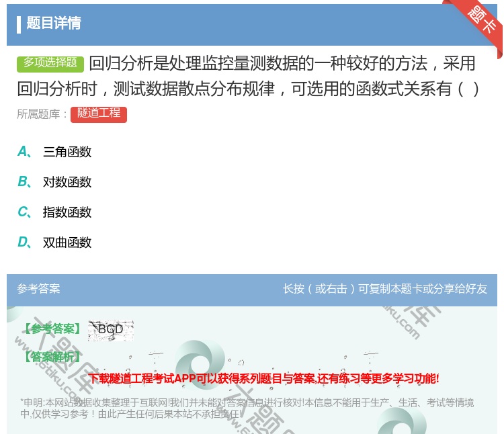
Task: Select option A 三角函数
Action: click(54, 152)
